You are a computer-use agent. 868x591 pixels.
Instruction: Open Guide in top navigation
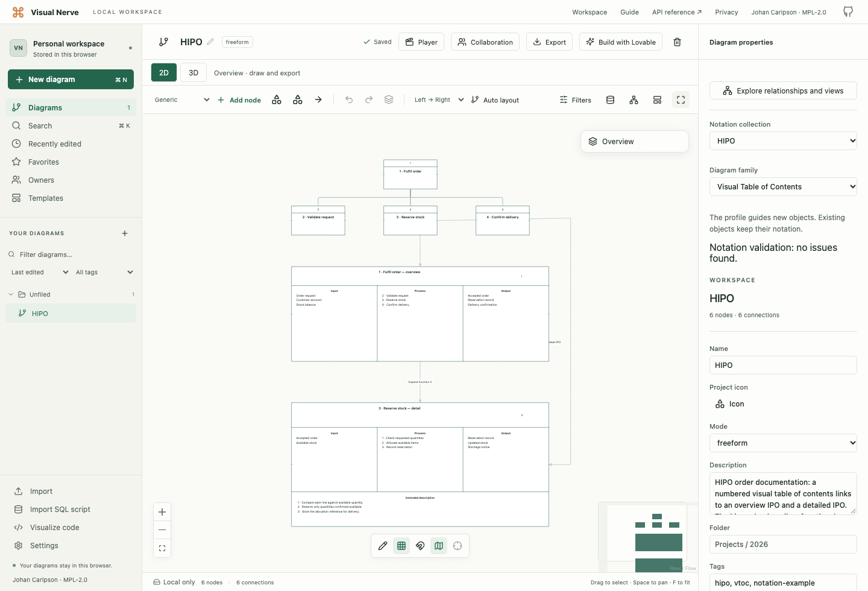click(629, 12)
